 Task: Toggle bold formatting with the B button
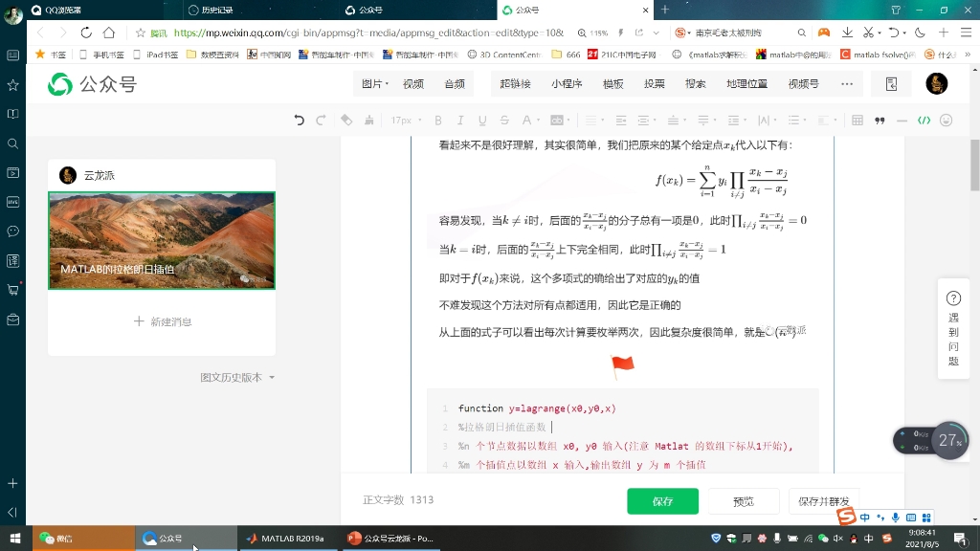click(x=437, y=120)
